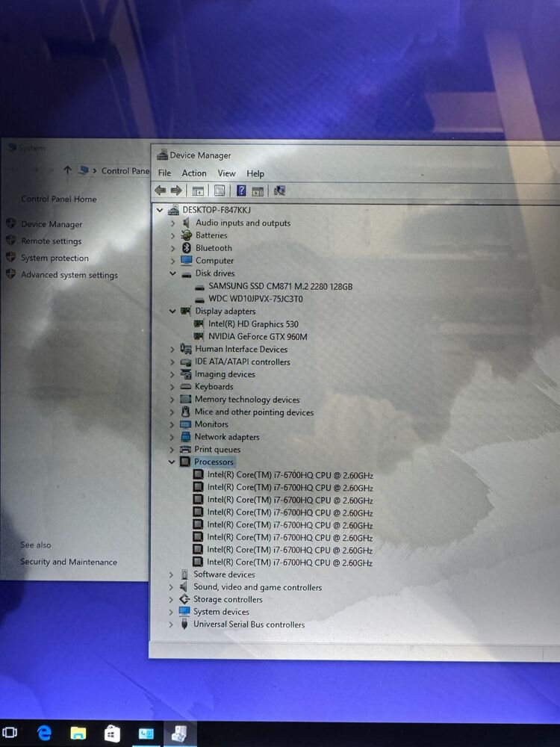
Task: Collapse the DESKTOP-F847KKJ root node
Action: pos(160,210)
